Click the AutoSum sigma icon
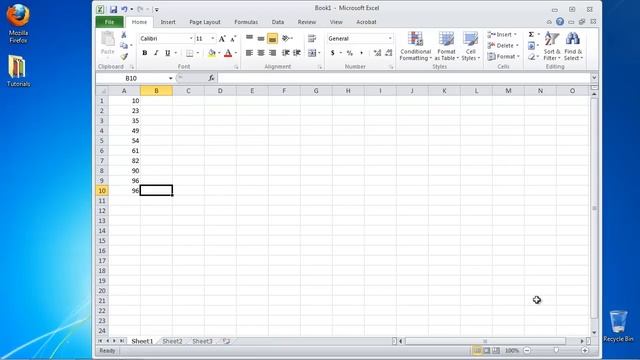This screenshot has height=360, width=640. coord(531,35)
